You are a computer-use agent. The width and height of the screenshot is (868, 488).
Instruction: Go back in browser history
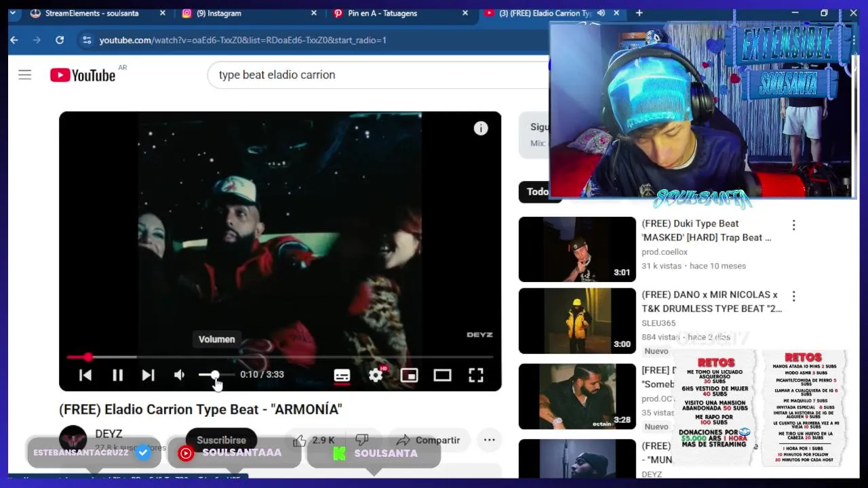click(14, 40)
